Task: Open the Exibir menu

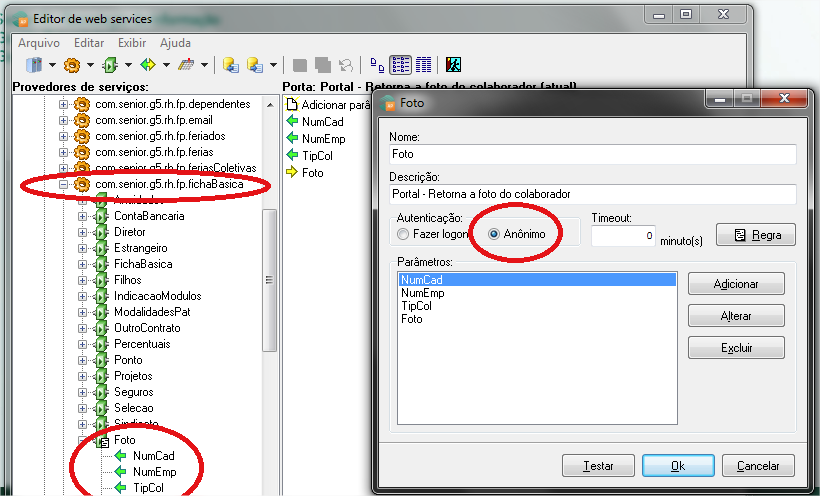Action: point(132,43)
